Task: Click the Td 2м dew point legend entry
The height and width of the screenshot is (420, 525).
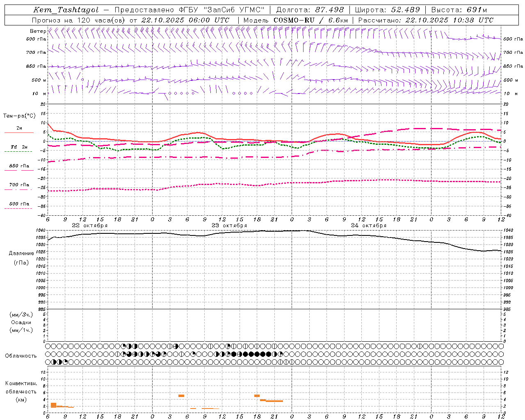Action: pyautogui.click(x=19, y=147)
